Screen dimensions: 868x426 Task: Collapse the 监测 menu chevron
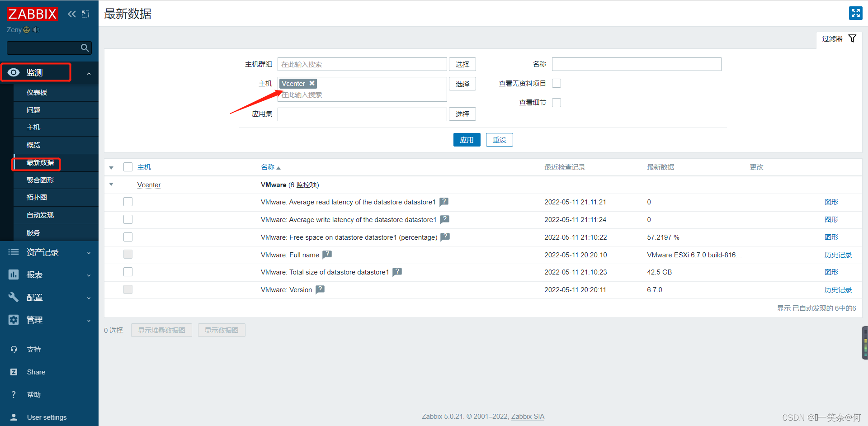pos(89,73)
